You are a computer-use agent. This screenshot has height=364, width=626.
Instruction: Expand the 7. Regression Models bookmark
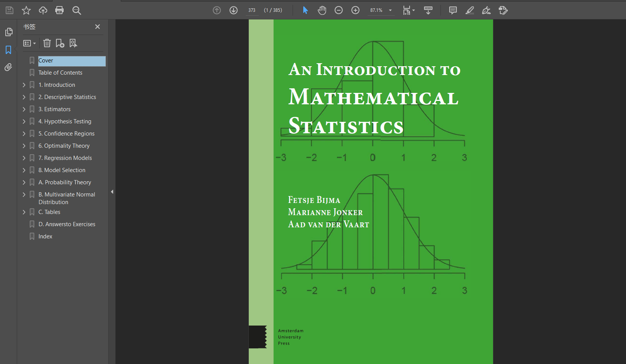pos(24,158)
